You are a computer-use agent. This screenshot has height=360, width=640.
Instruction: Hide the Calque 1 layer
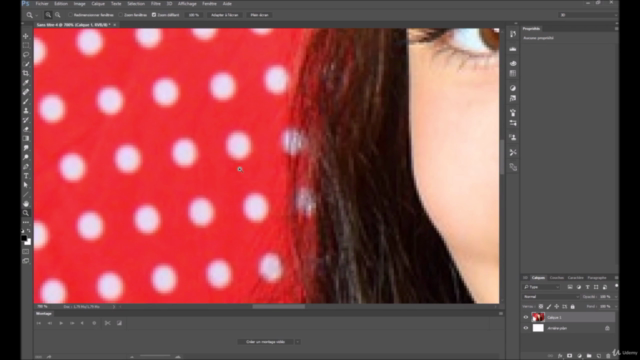[526, 317]
